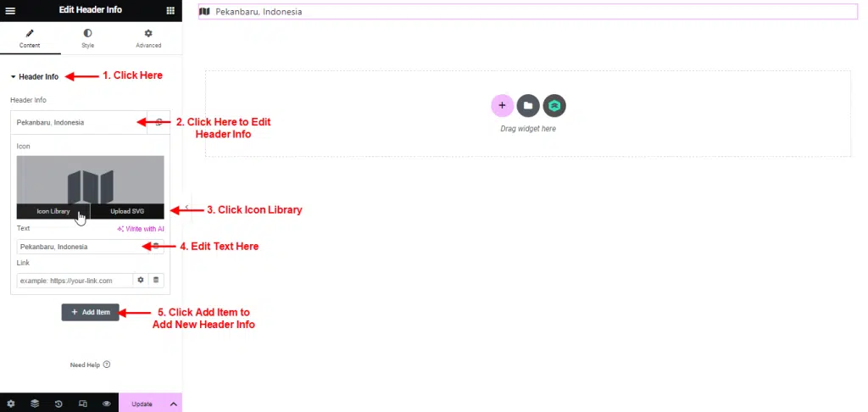Screen dimensions: 868x412
Task: Open link options gear icon
Action: [x=141, y=281]
